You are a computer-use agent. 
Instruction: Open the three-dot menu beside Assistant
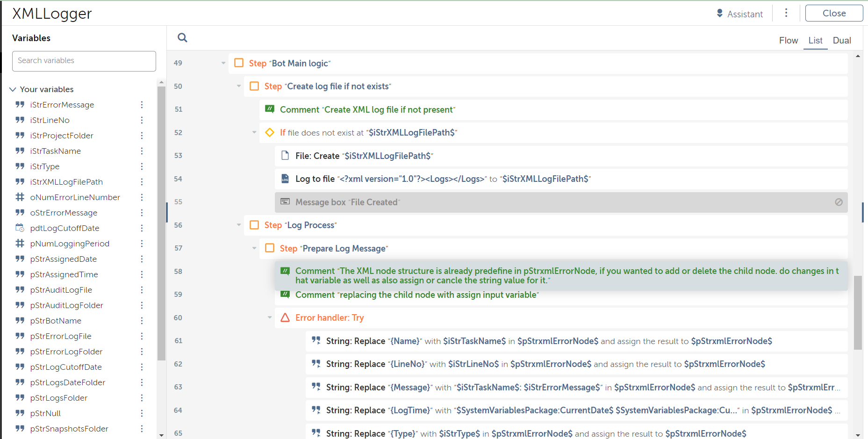coord(786,13)
